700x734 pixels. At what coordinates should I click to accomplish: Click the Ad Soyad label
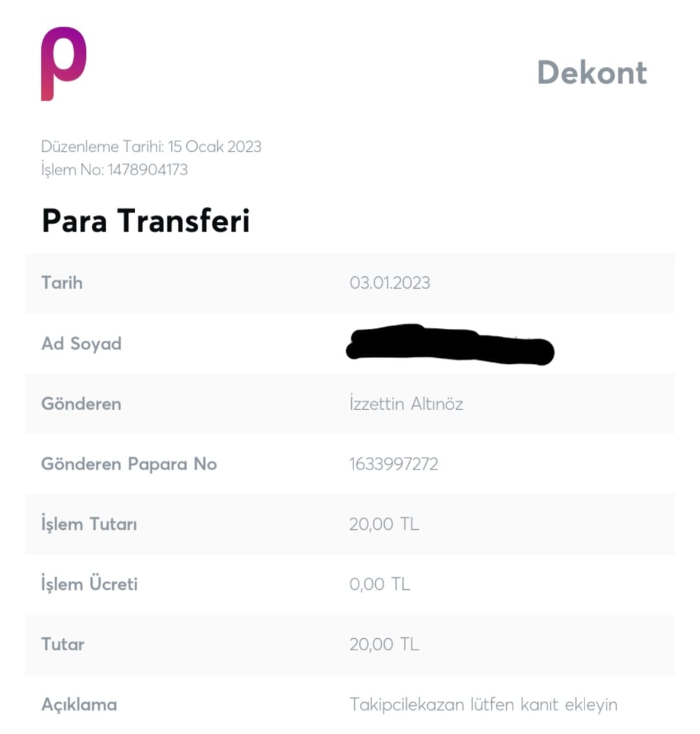click(82, 344)
